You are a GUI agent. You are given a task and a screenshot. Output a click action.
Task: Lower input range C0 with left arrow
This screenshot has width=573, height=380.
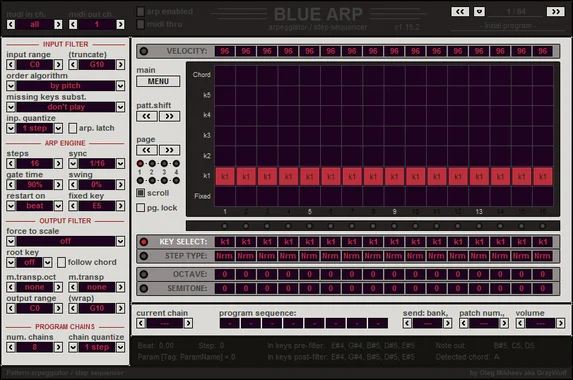(x=11, y=65)
